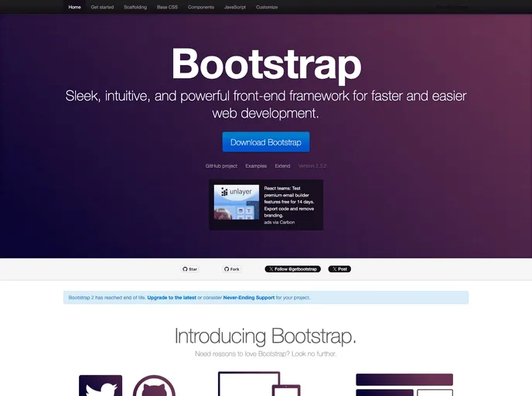The image size is (532, 396).
Task: Open the 'Never-Ending Support' link
Action: (x=249, y=298)
